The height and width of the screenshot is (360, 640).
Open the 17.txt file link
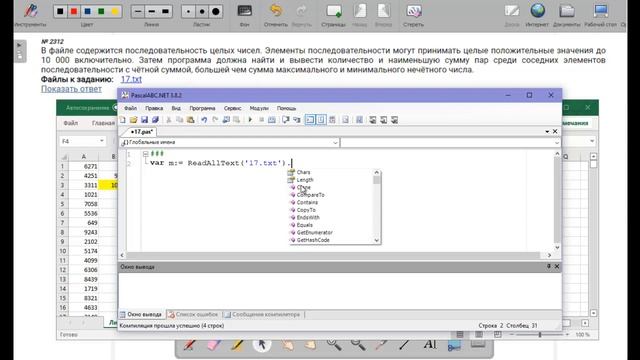point(131,79)
